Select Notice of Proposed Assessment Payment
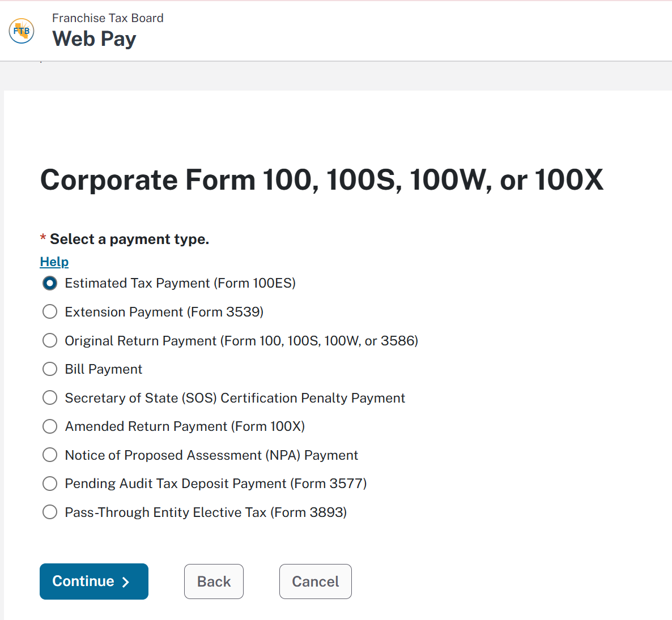Image resolution: width=672 pixels, height=620 pixels. 50,455
